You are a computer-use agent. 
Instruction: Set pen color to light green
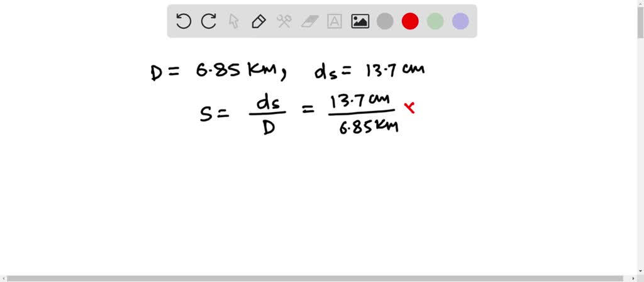pyautogui.click(x=435, y=21)
